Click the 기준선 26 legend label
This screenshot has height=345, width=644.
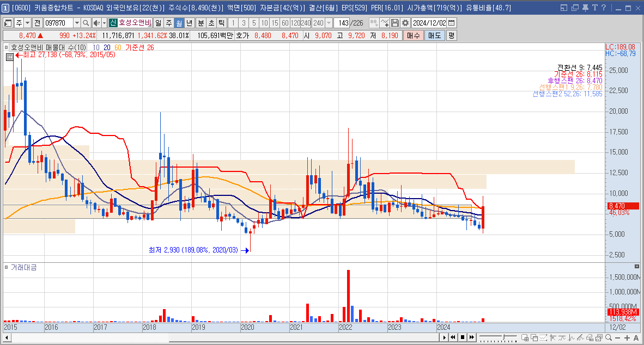(139, 47)
